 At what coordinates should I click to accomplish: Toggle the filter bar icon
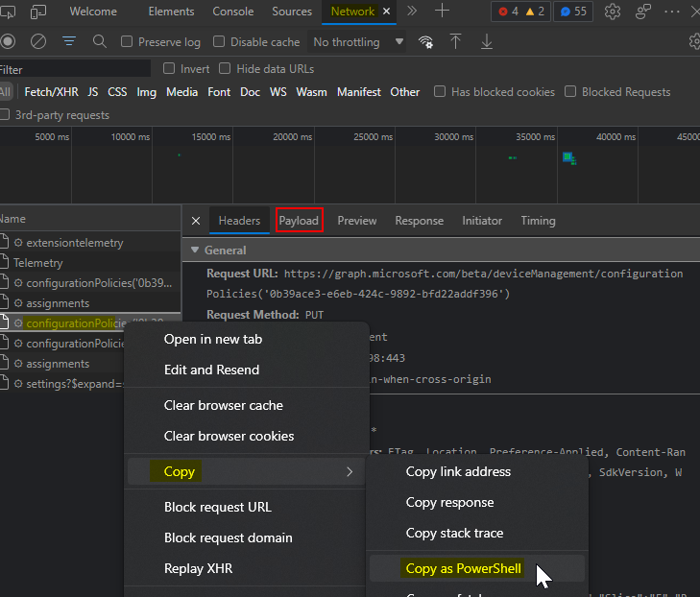pos(69,41)
